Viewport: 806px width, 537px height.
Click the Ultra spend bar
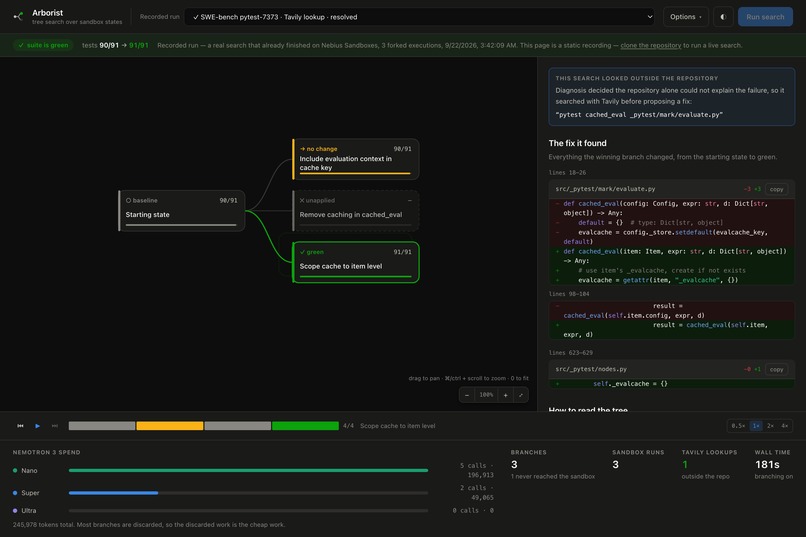(x=248, y=510)
